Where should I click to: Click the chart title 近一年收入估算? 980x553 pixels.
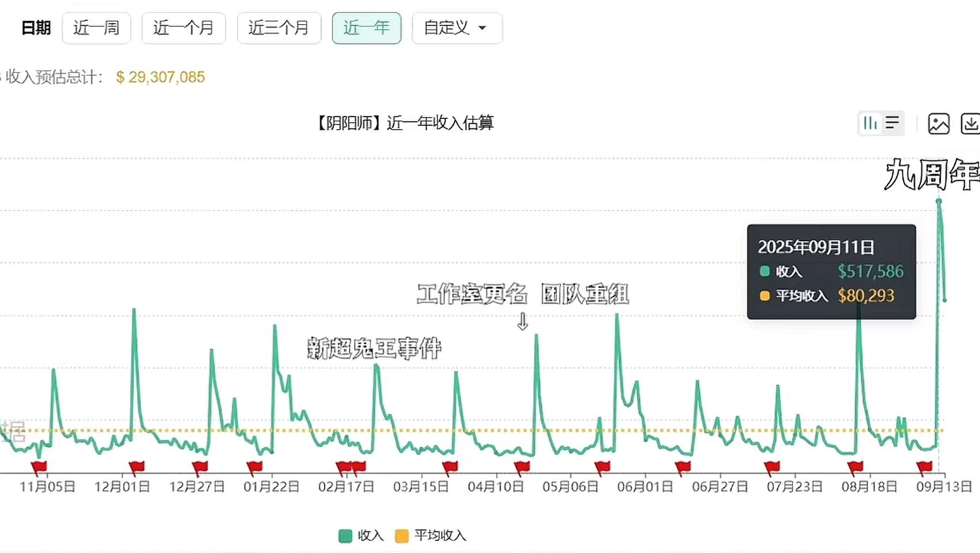coord(440,123)
